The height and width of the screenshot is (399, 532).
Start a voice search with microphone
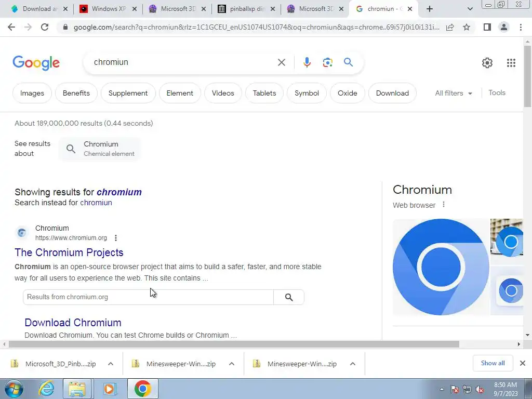307,62
